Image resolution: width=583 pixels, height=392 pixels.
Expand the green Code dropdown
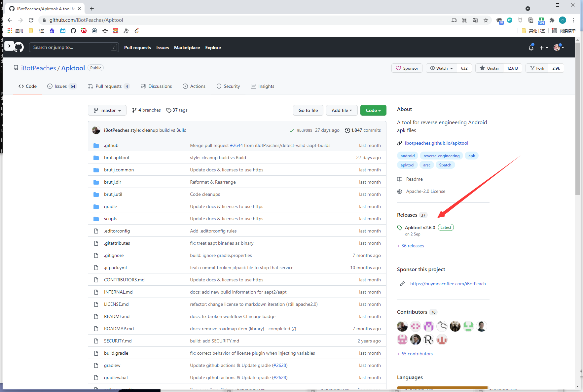click(x=373, y=110)
